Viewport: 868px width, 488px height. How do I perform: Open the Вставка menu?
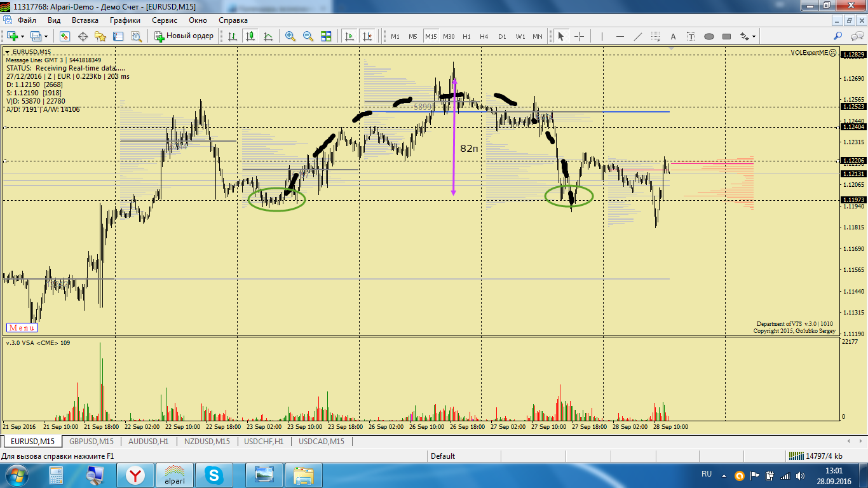(85, 20)
